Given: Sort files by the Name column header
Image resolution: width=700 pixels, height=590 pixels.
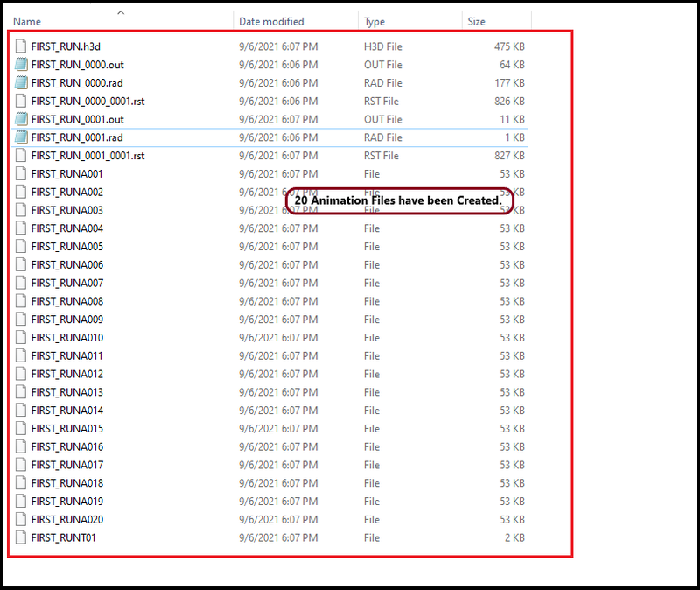Looking at the screenshot, I should [27, 21].
